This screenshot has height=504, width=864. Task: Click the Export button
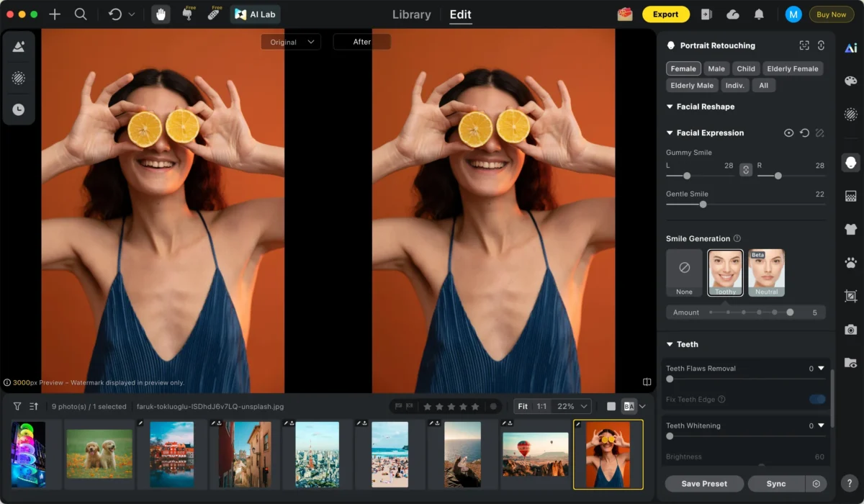pyautogui.click(x=665, y=14)
